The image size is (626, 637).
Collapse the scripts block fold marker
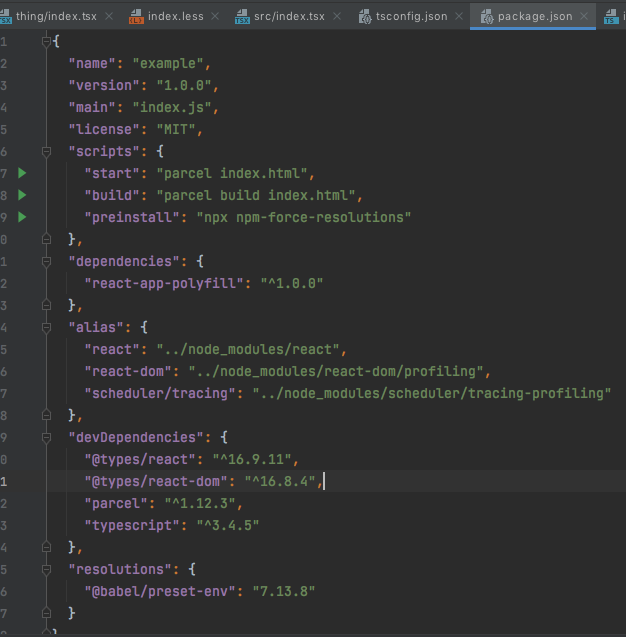click(46, 152)
